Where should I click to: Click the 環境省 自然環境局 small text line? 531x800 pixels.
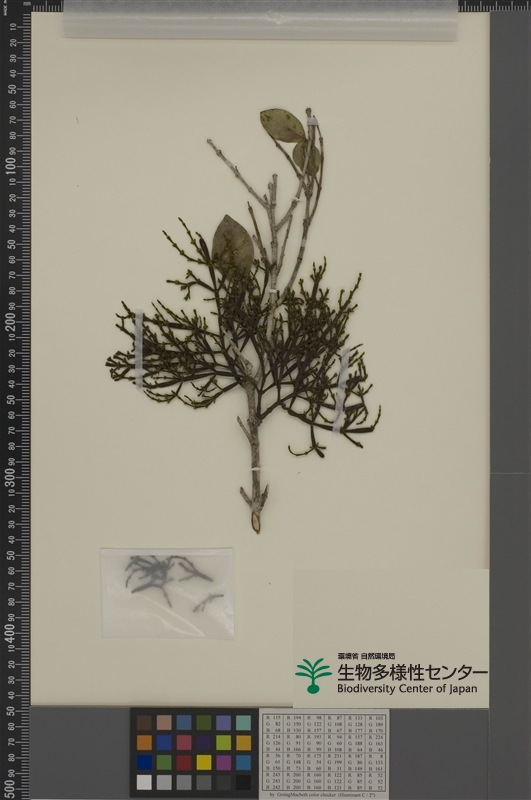pos(366,656)
